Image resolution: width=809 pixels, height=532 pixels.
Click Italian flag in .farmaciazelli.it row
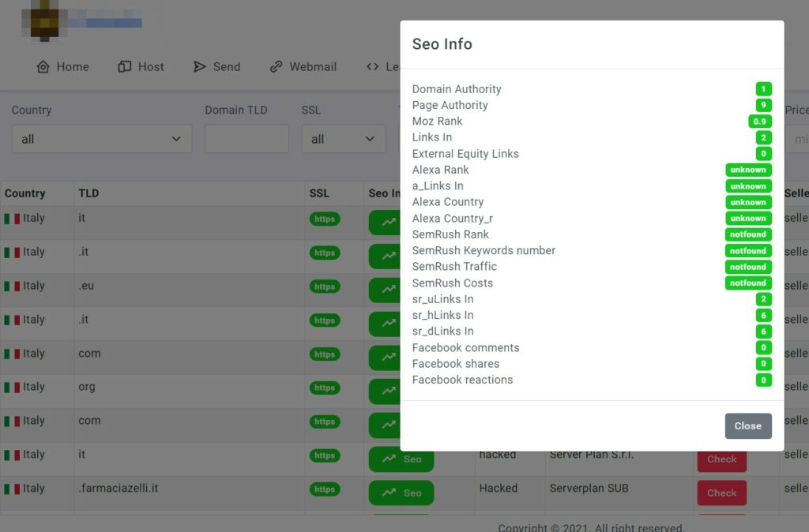[12, 489]
